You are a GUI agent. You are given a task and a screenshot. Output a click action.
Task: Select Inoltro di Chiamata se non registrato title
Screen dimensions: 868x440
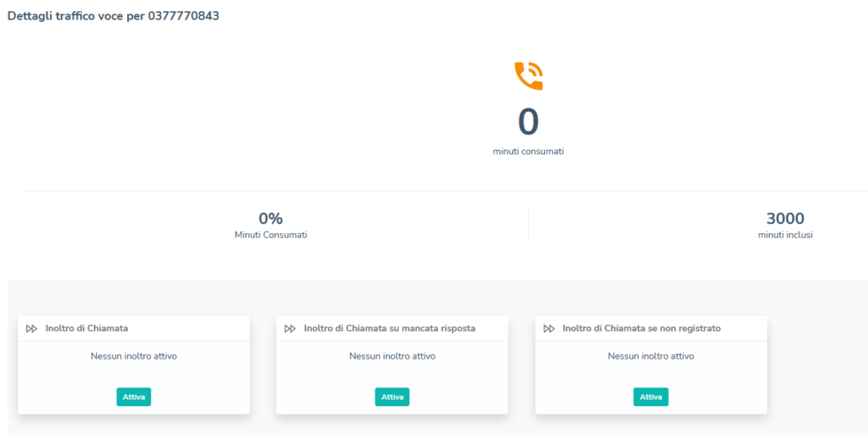click(x=642, y=328)
